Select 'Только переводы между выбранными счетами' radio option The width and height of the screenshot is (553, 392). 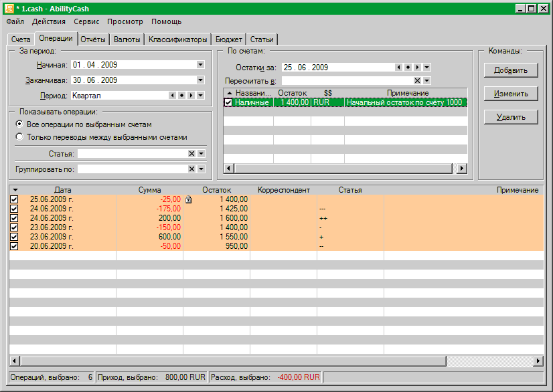[x=20, y=137]
